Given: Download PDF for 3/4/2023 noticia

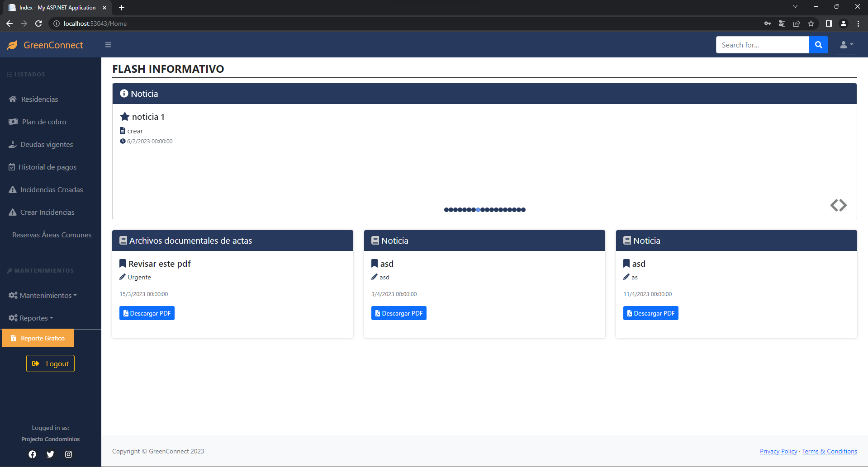Looking at the screenshot, I should (x=399, y=313).
